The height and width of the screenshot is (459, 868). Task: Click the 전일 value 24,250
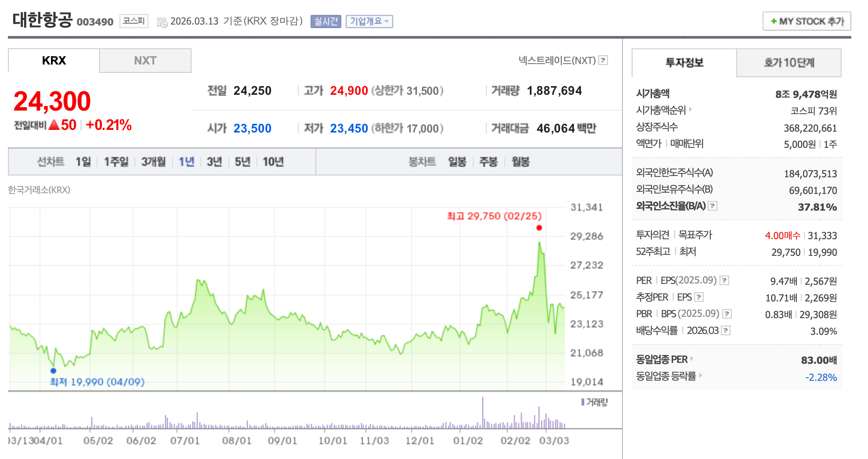253,91
